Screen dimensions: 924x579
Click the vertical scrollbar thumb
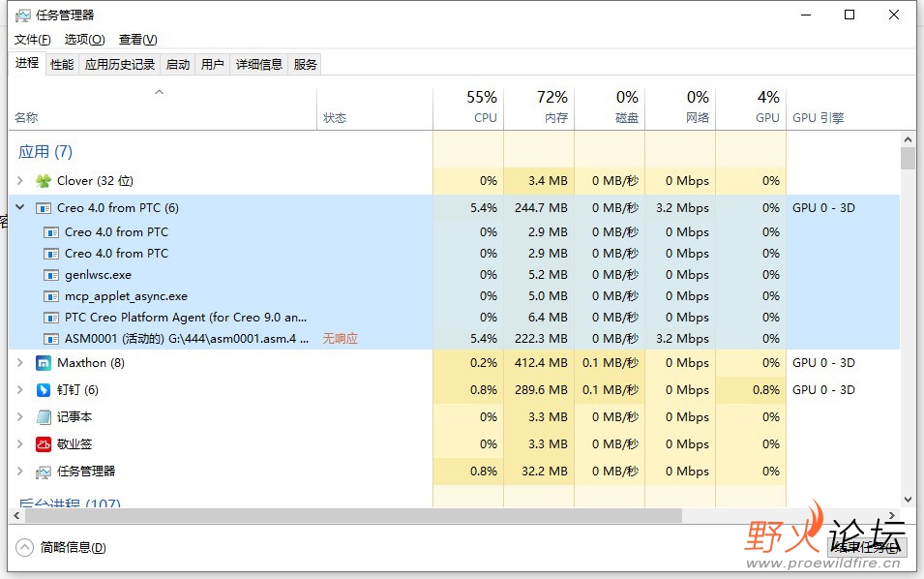(908, 158)
